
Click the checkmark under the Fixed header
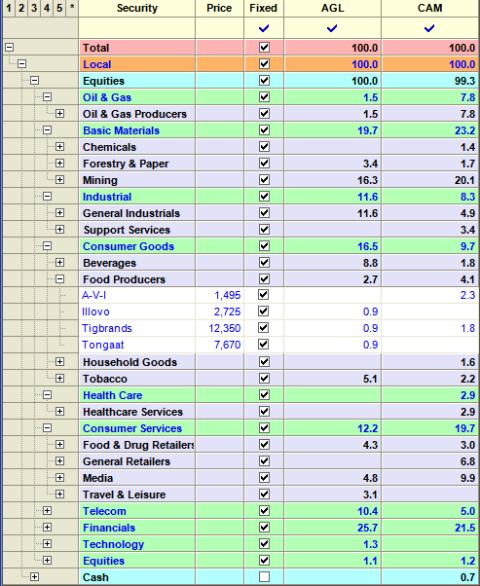pyautogui.click(x=264, y=28)
